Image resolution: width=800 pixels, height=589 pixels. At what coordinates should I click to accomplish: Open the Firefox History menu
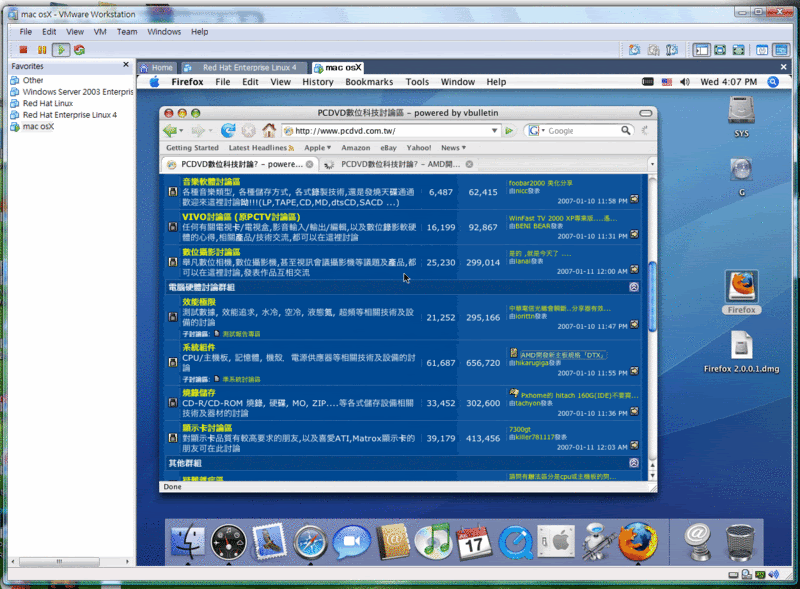click(317, 82)
